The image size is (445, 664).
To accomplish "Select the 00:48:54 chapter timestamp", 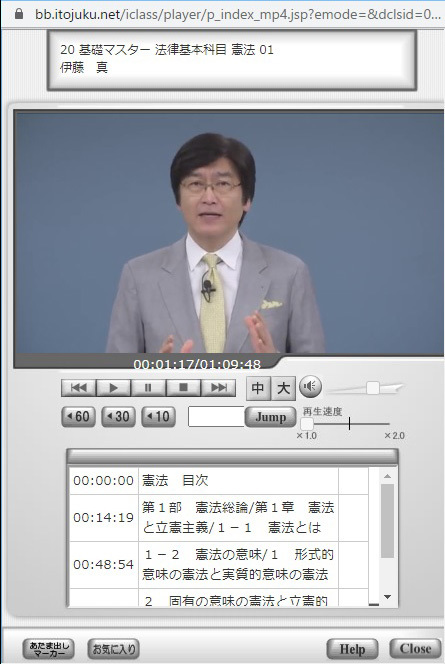I will [x=103, y=564].
